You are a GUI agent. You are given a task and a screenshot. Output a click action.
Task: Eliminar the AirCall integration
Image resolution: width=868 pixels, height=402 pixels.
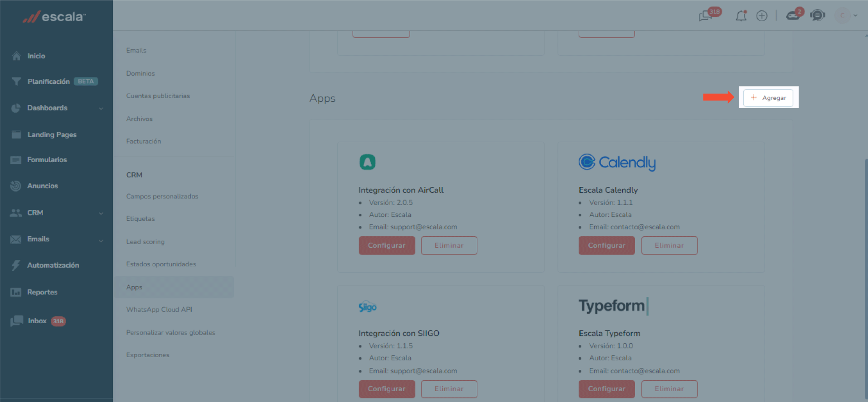pyautogui.click(x=449, y=245)
